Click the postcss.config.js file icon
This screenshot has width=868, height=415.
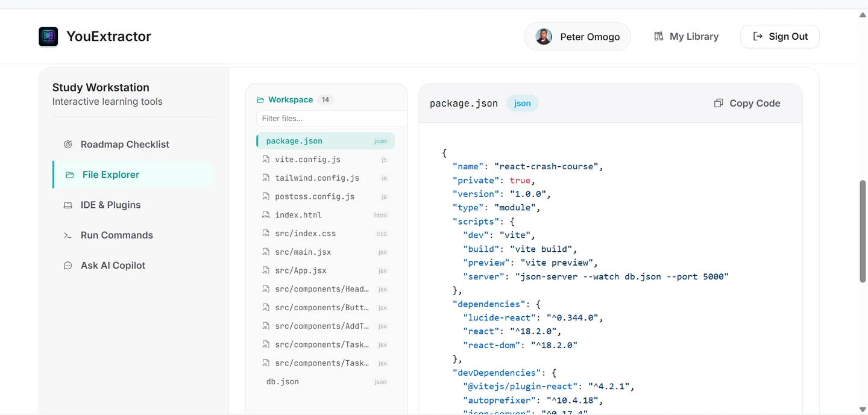point(266,196)
